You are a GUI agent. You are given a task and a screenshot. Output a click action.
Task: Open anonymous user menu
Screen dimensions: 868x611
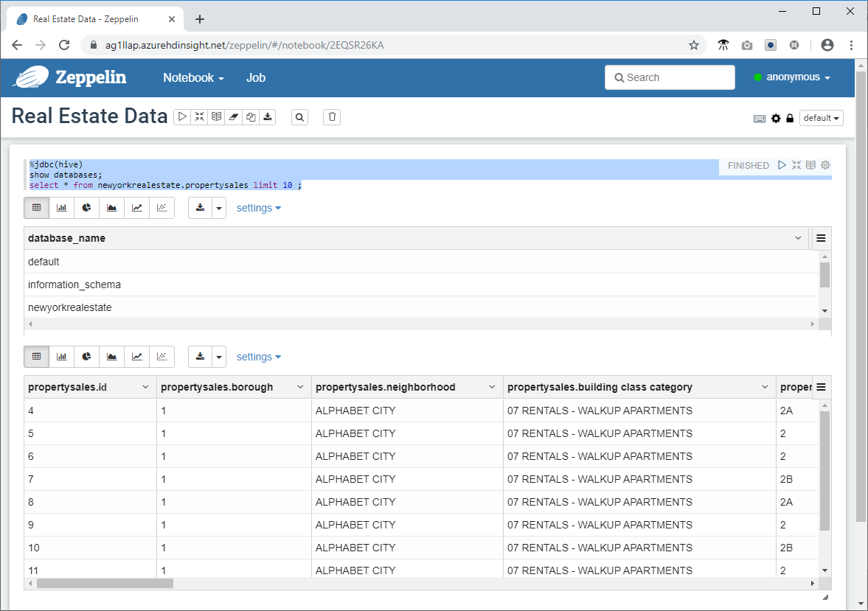tap(792, 77)
